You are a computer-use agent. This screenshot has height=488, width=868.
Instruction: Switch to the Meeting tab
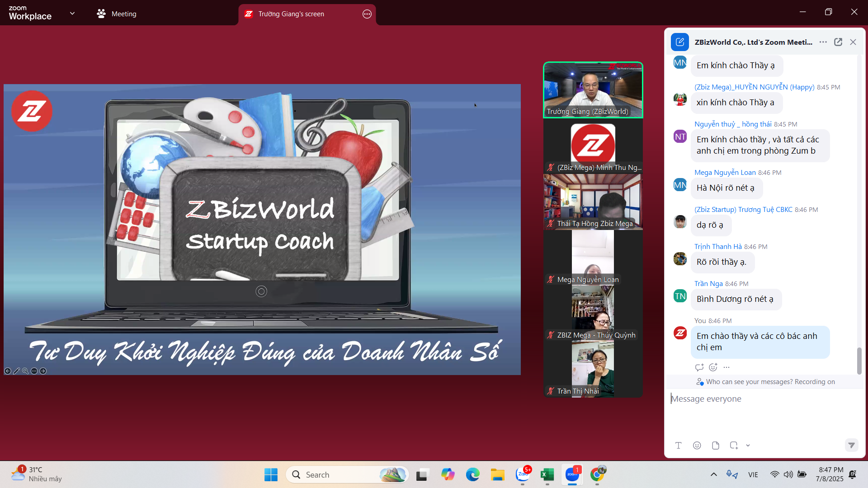pyautogui.click(x=116, y=14)
